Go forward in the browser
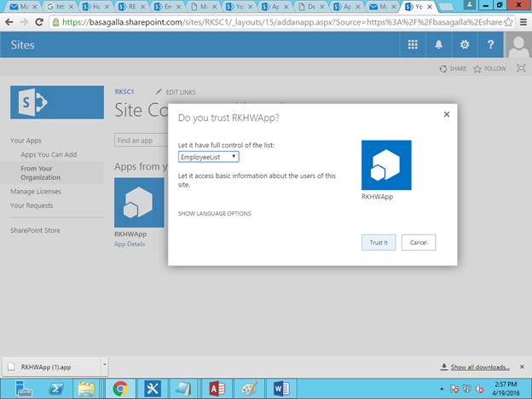This screenshot has height=399, width=532. 24,22
